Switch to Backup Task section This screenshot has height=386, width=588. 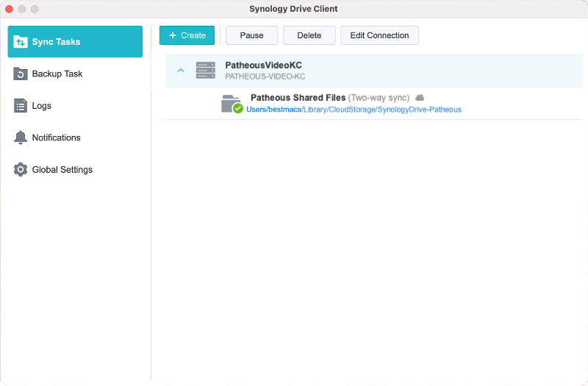(75, 74)
